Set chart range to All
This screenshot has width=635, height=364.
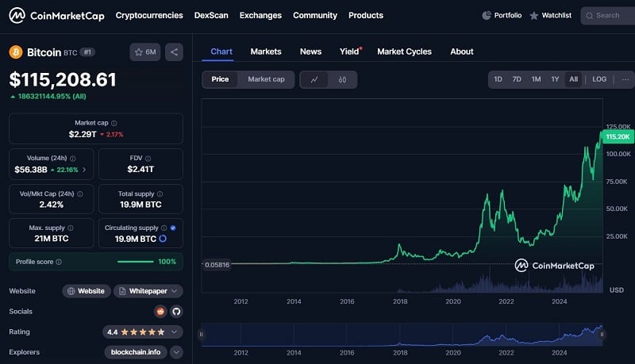(x=573, y=79)
